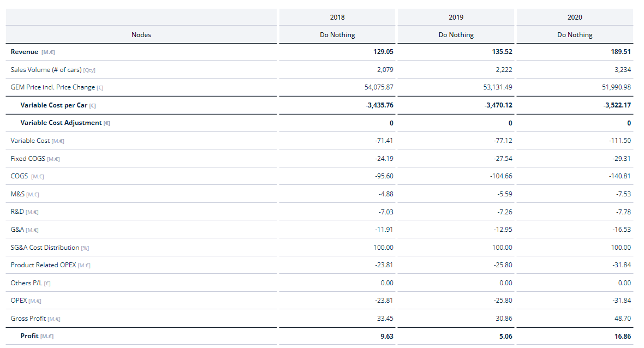Select the Others P/L row label
644x348 pixels.
[x=26, y=283]
